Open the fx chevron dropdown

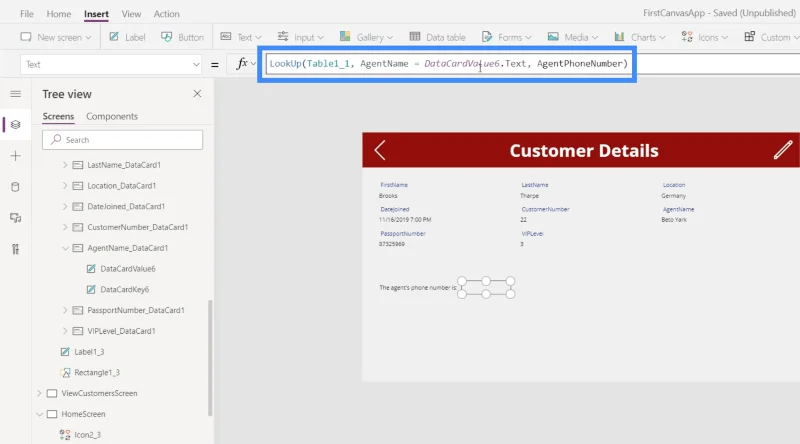(x=253, y=64)
